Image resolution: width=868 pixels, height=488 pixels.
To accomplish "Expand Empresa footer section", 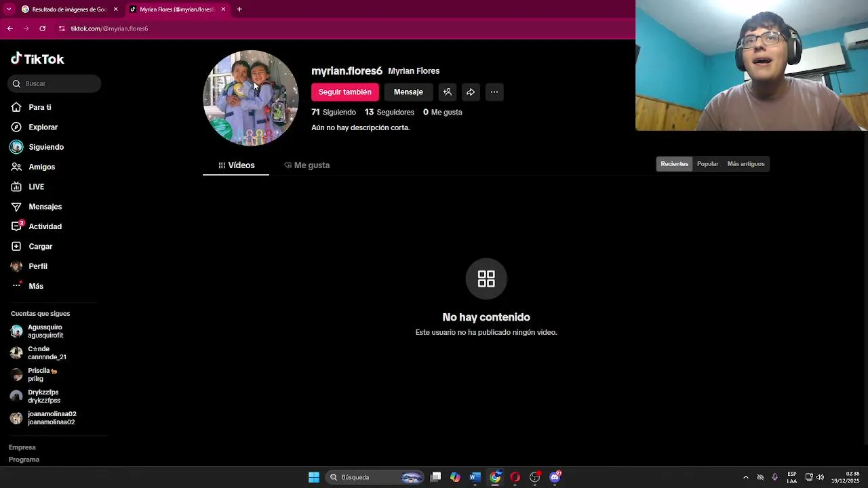I will coord(22,447).
